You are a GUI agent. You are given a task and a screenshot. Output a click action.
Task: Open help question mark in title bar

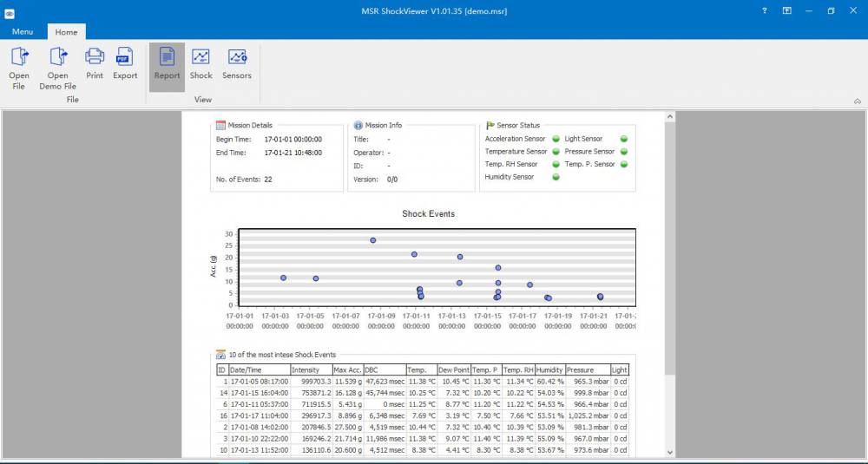coord(765,10)
